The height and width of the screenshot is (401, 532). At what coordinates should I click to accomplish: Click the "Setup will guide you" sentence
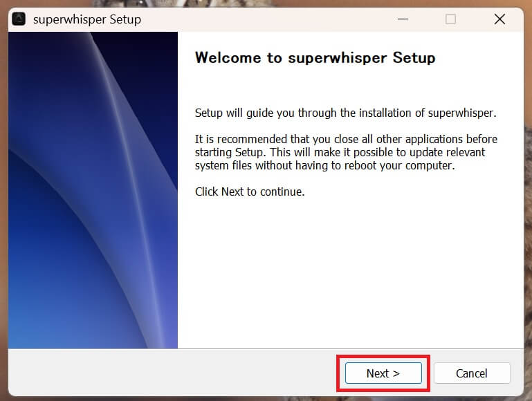coord(345,113)
